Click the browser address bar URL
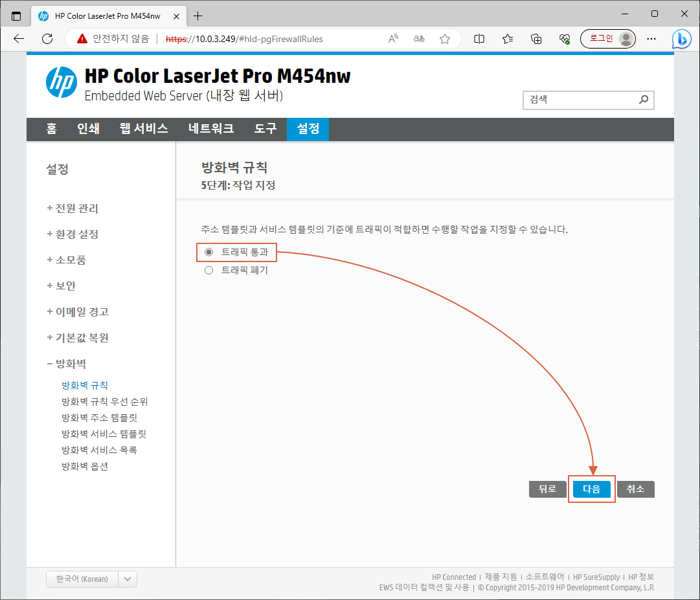Screen dimensions: 700x600 click(x=244, y=39)
